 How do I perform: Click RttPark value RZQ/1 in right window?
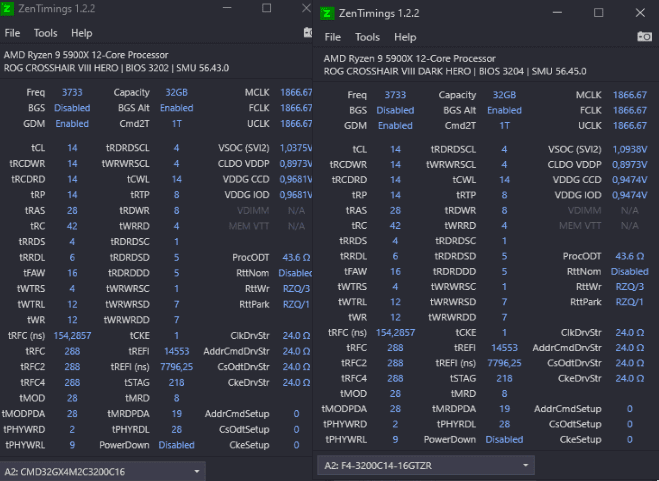point(630,302)
